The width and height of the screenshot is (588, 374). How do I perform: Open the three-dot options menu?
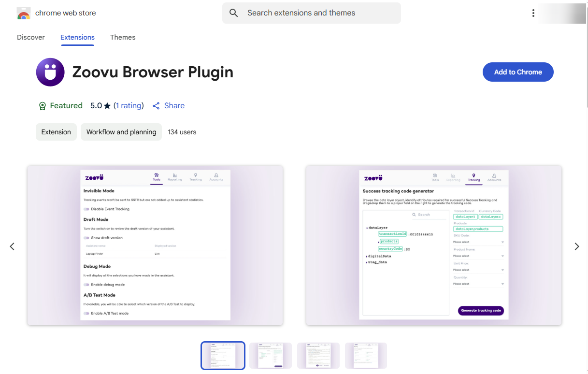pos(533,13)
